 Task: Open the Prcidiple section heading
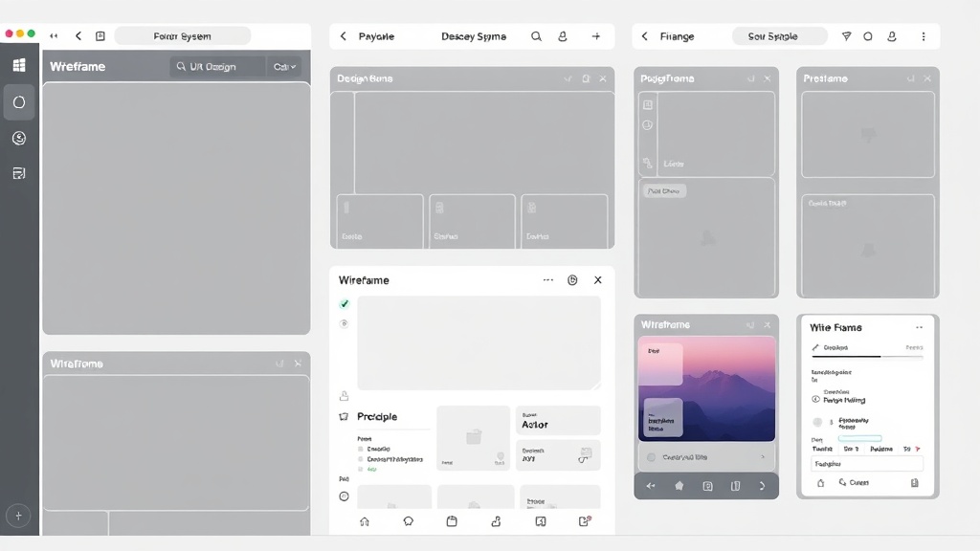[x=377, y=417]
